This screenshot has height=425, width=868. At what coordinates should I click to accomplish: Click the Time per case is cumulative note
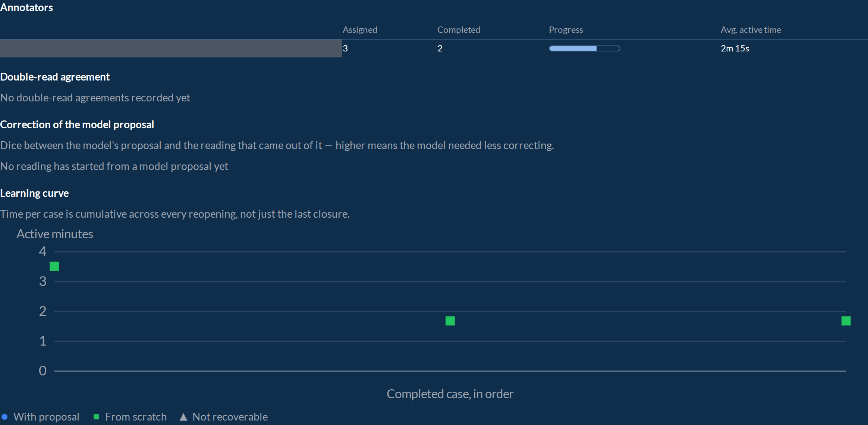[175, 214]
